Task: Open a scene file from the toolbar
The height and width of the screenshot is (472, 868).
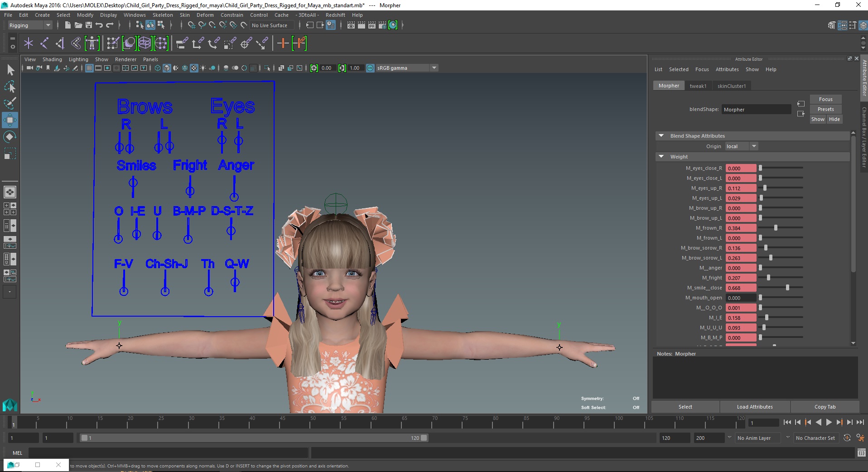Action: pyautogui.click(x=78, y=25)
